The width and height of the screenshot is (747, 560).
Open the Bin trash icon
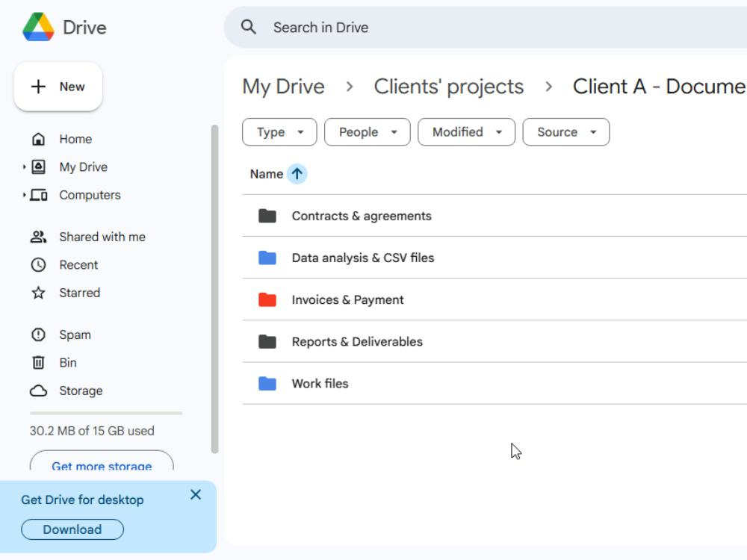(x=38, y=363)
